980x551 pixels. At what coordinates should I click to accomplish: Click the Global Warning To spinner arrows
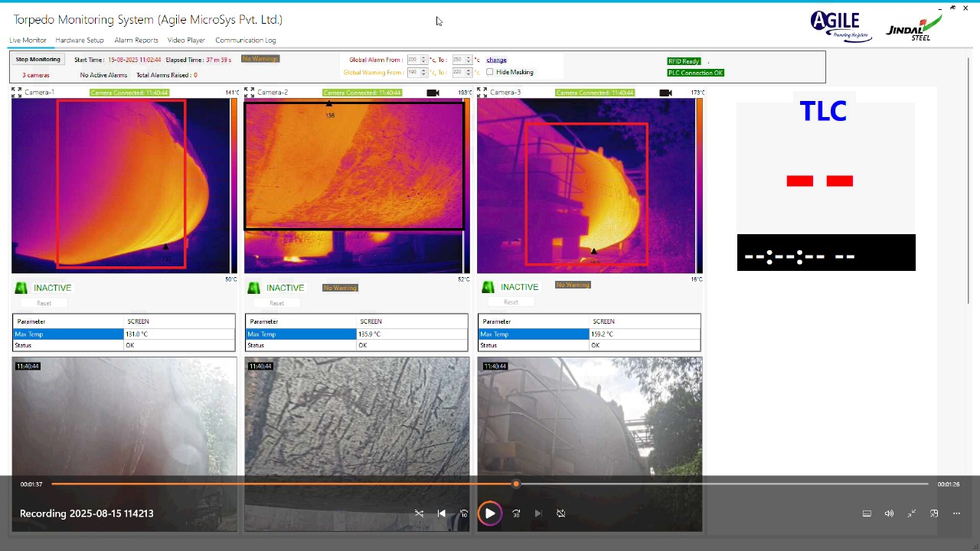[468, 72]
